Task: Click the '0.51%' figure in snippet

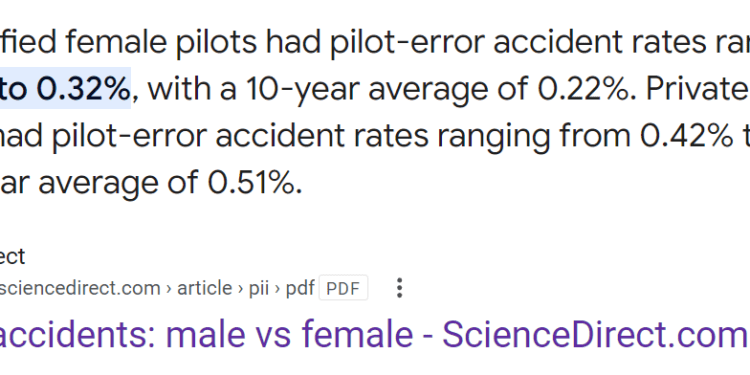Action: pyautogui.click(x=254, y=182)
